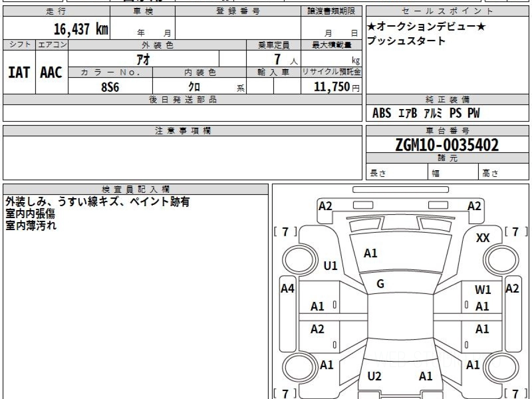The height and width of the screenshot is (399, 532).
Task: Select ABS in the equipment list
Action: (x=382, y=113)
